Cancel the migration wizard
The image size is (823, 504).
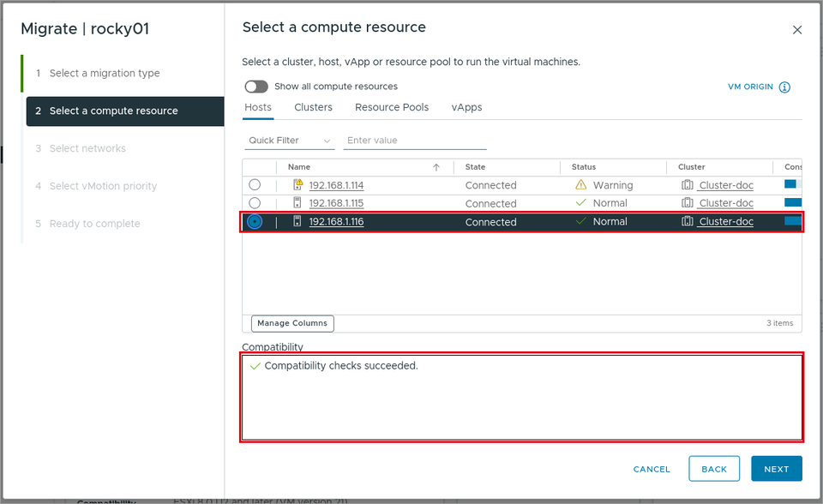pyautogui.click(x=652, y=470)
